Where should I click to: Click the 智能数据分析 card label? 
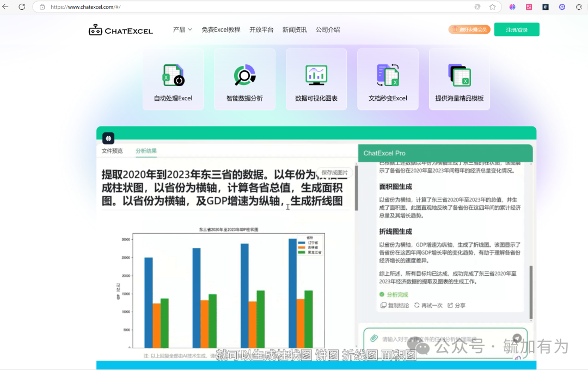245,98
